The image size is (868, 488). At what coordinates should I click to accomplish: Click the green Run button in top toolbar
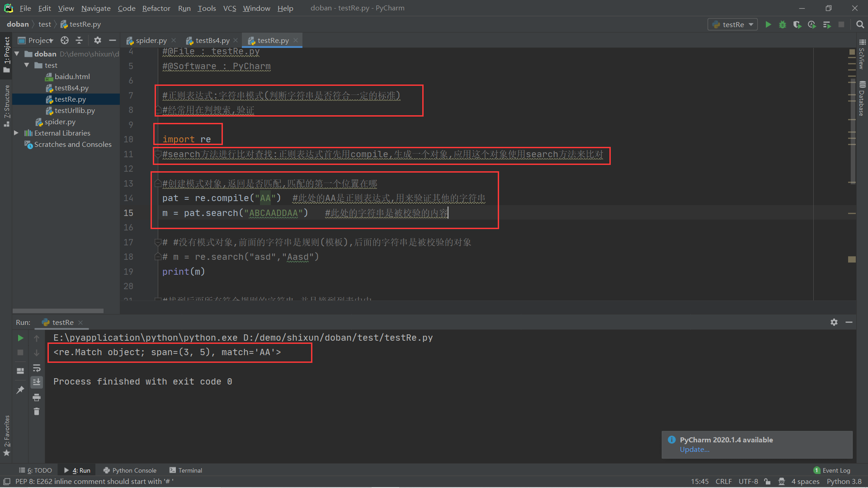tap(768, 24)
